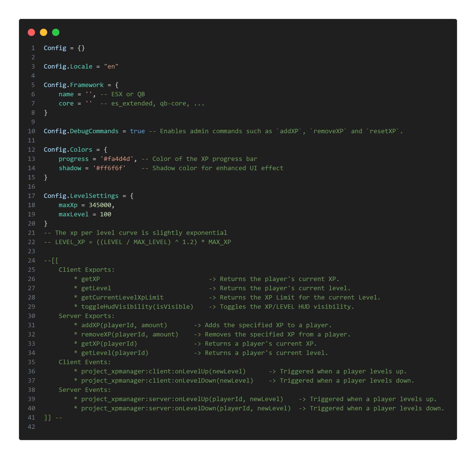Screen dimensions: 476x459
Task: Click the '--[[' block comment opener
Action: point(51,260)
